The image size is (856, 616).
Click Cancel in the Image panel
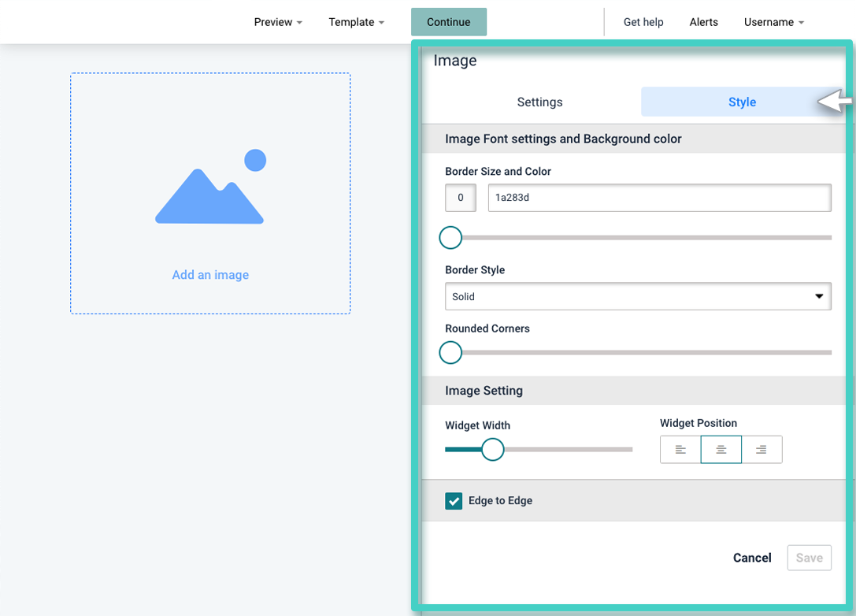pyautogui.click(x=752, y=558)
